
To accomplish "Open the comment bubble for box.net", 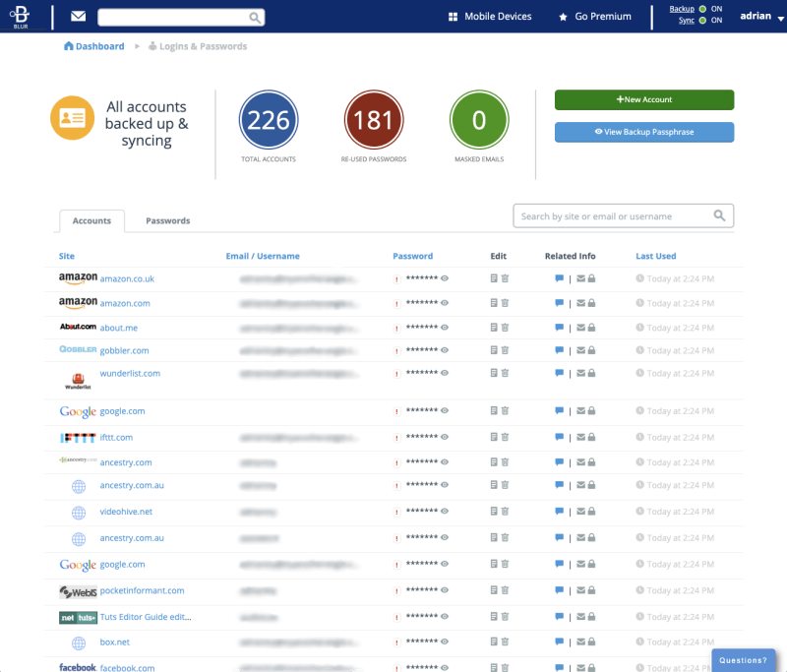I will click(x=559, y=641).
